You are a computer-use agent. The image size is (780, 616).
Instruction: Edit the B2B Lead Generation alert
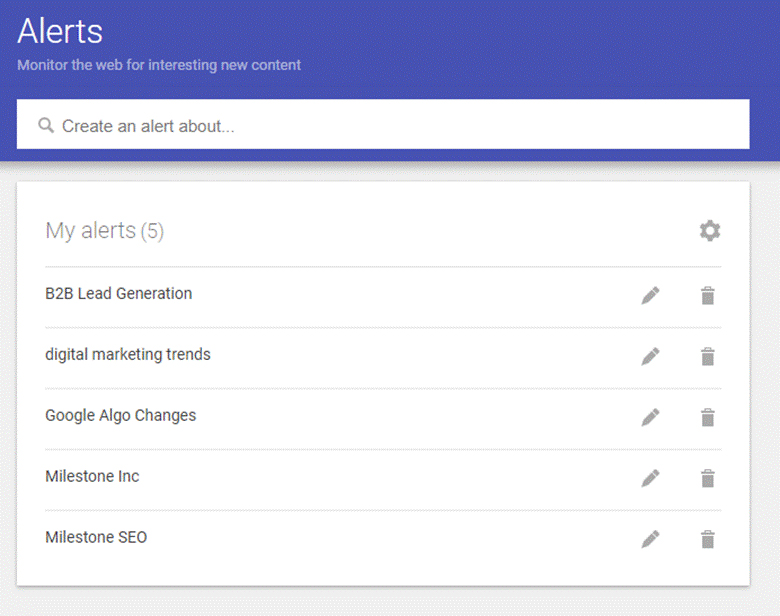(x=651, y=295)
